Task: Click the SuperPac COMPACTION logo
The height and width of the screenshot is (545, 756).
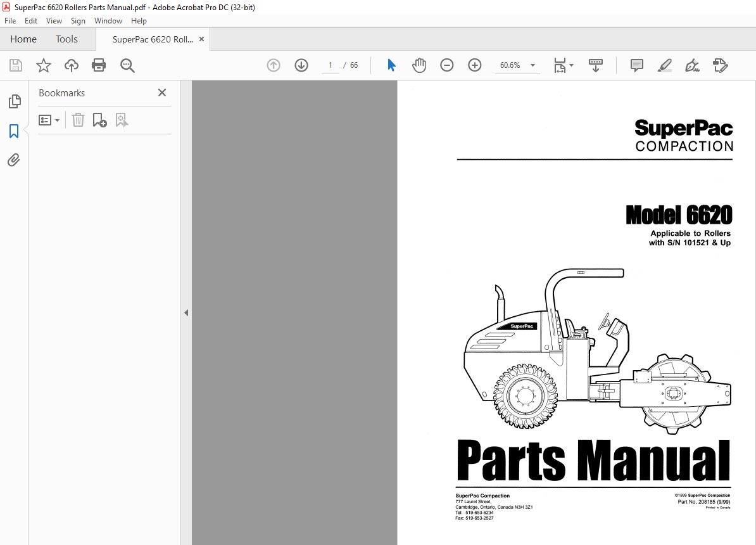Action: (683, 135)
